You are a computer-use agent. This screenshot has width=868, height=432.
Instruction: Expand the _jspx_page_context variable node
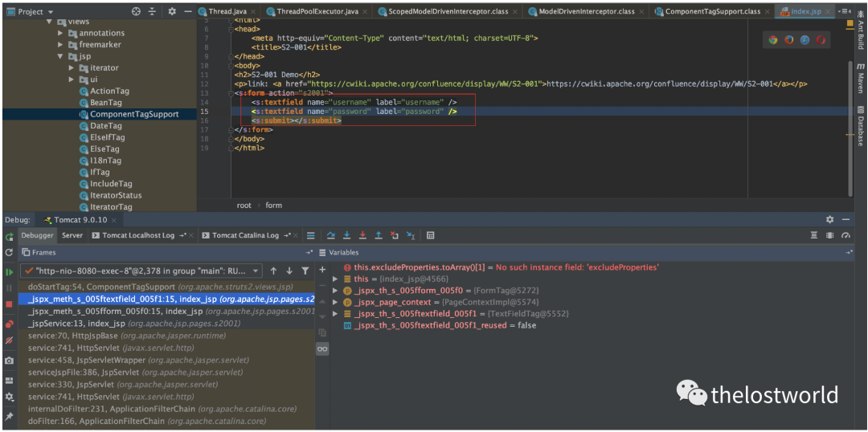click(x=336, y=302)
